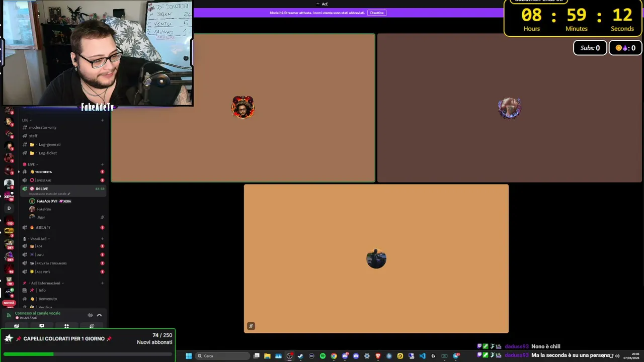The width and height of the screenshot is (644, 362).
Task: Click the muted microphone indicator on bottom tile
Action: tap(251, 326)
